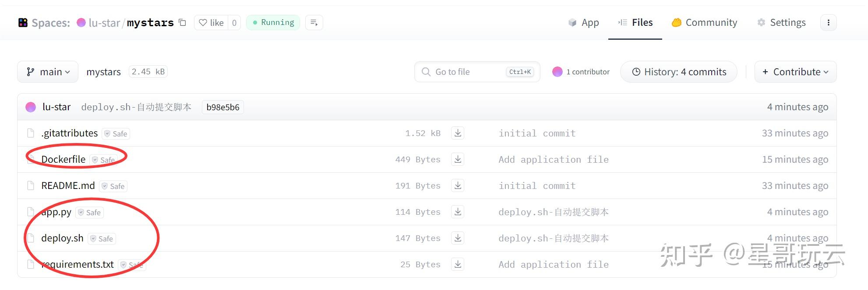This screenshot has height=290, width=868.
Task: Open the Settings tab
Action: 781,22
